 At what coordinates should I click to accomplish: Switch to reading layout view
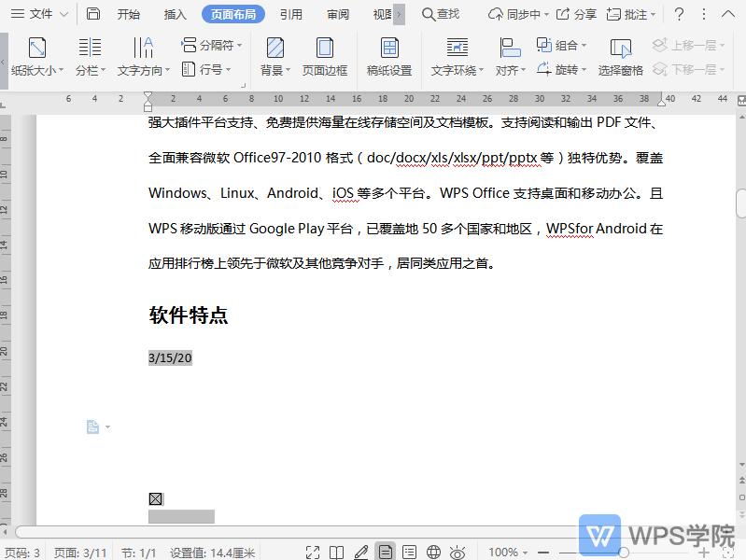click(x=337, y=553)
